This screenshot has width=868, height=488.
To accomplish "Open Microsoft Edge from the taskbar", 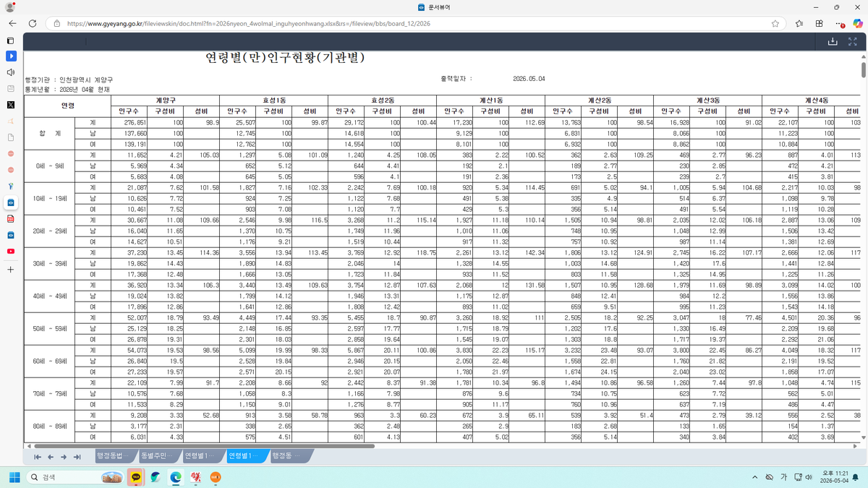I will tap(175, 477).
